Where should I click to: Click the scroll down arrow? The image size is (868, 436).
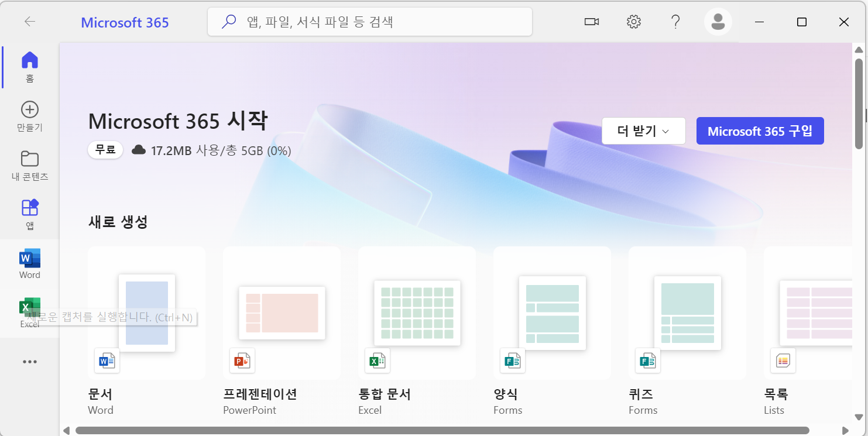pos(859,417)
